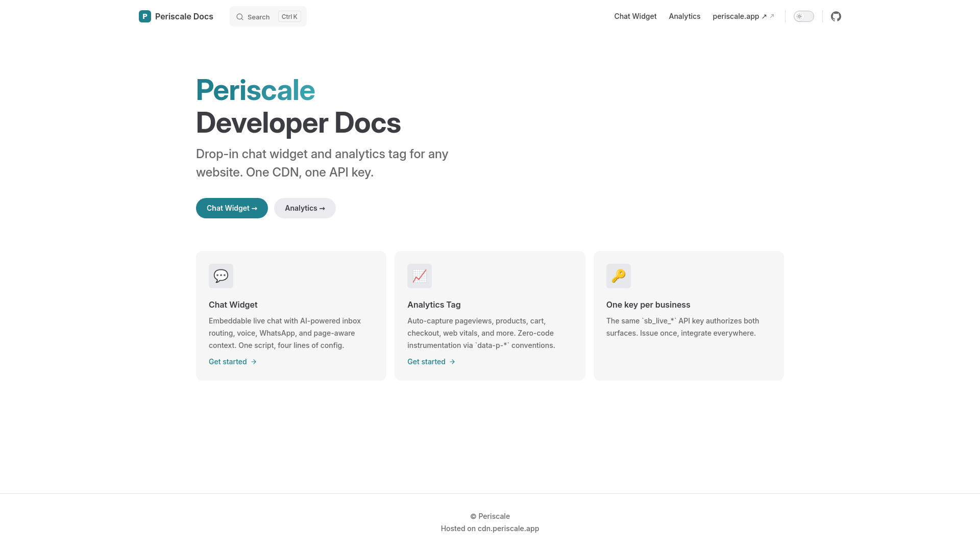980x551 pixels.
Task: Select the One key per business heading
Action: [648, 305]
